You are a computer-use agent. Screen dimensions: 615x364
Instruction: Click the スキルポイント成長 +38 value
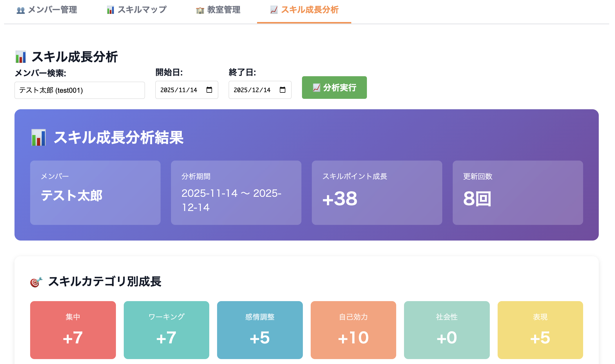pos(340,199)
